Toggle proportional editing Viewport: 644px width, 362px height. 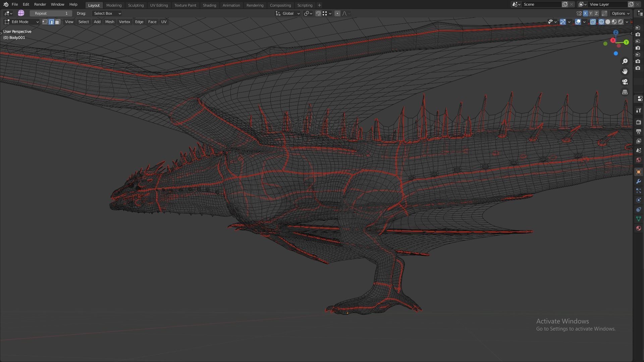(x=337, y=13)
